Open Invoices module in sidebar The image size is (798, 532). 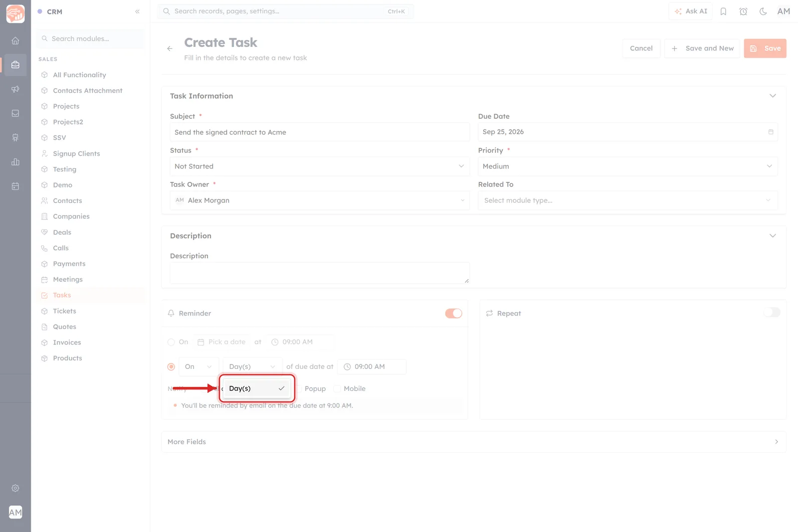click(x=67, y=343)
